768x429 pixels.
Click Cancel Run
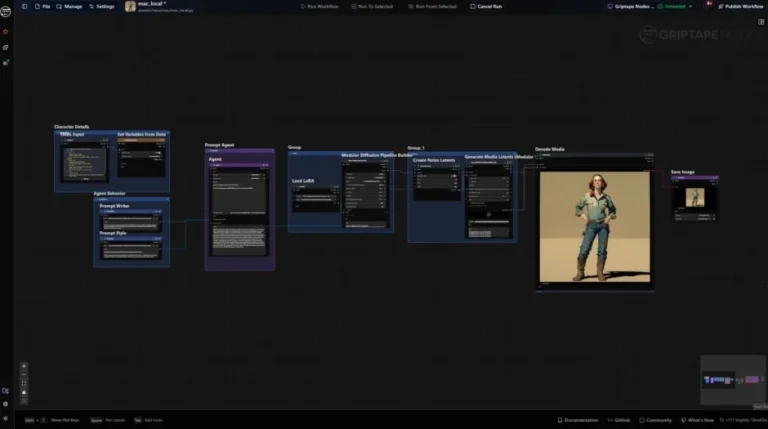486,6
